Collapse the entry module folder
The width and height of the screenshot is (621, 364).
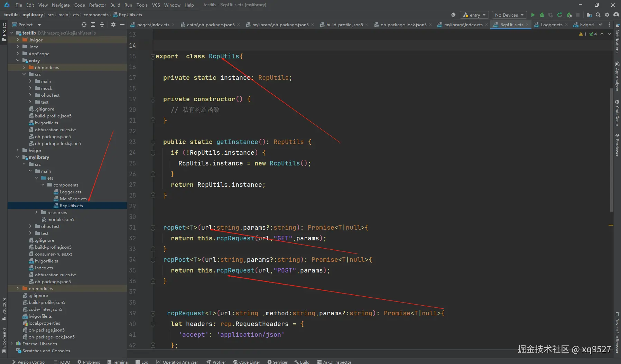tap(18, 60)
